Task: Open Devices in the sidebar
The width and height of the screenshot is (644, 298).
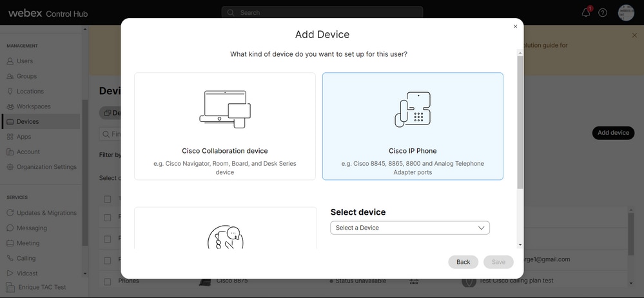Action: click(x=41, y=122)
